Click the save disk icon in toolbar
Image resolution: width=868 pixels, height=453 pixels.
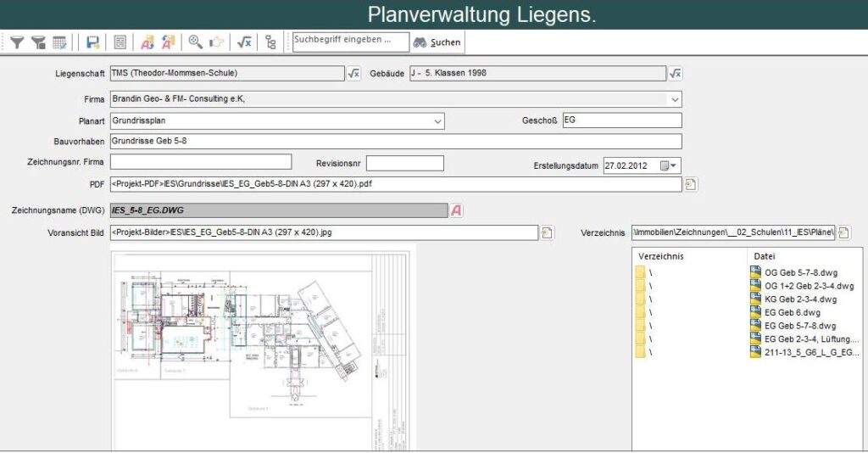click(x=92, y=42)
